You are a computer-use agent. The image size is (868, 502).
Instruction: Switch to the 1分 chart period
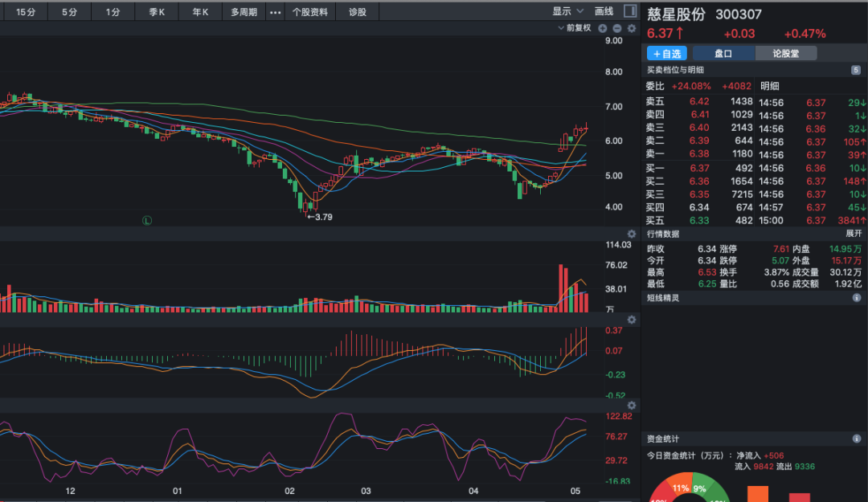coord(113,11)
